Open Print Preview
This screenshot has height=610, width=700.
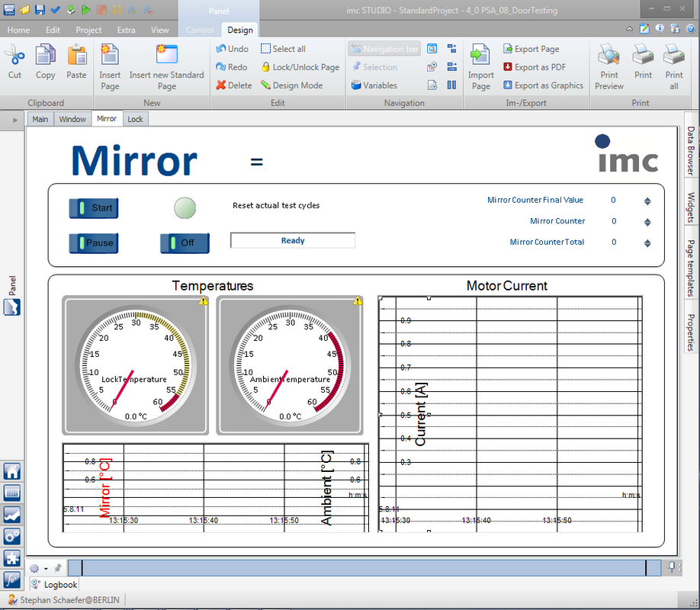608,57
